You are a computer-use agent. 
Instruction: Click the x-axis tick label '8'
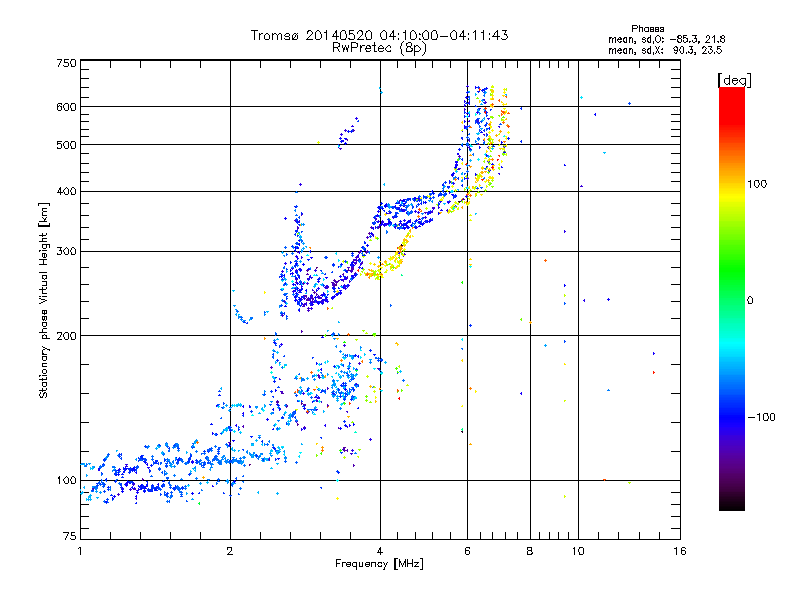(x=530, y=551)
